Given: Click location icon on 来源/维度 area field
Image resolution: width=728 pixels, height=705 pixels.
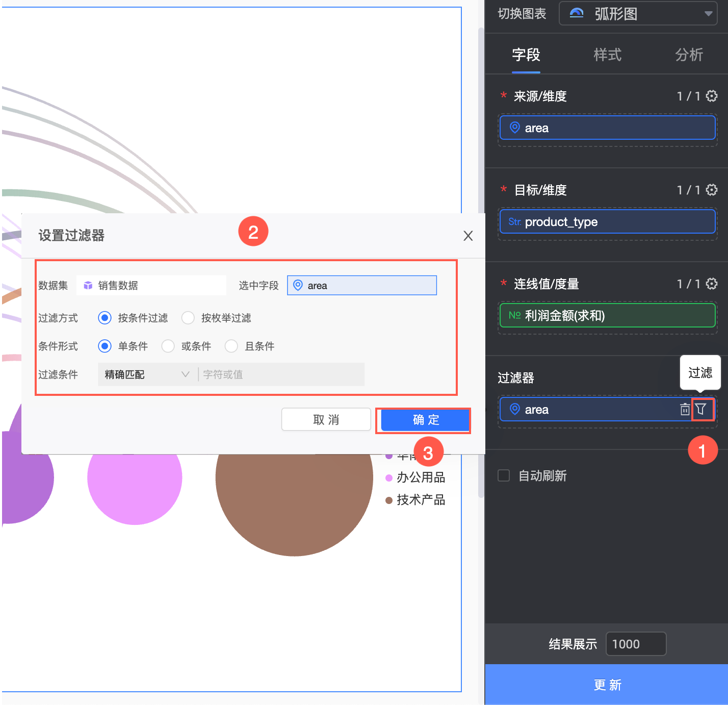Looking at the screenshot, I should click(515, 128).
